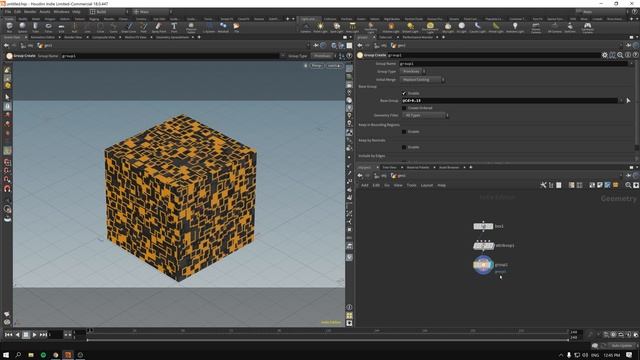Open the network editor Tools menu

tap(411, 185)
